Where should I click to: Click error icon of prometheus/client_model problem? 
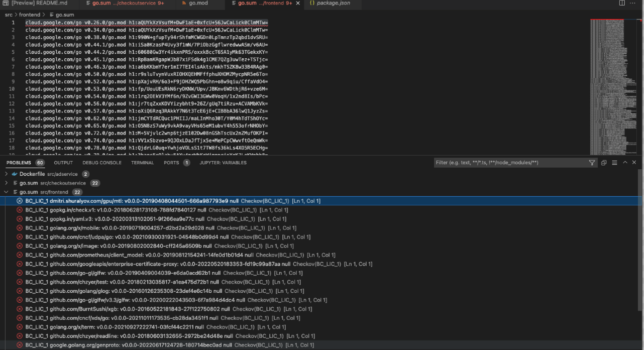20,255
